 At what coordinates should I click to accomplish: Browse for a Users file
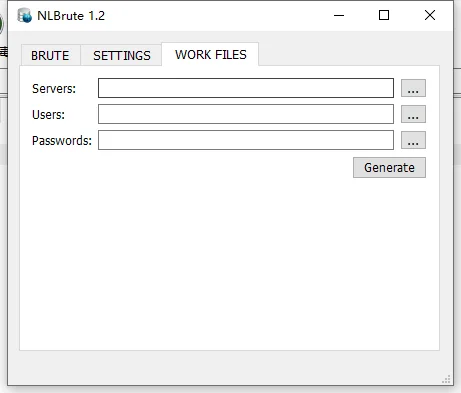pyautogui.click(x=413, y=114)
